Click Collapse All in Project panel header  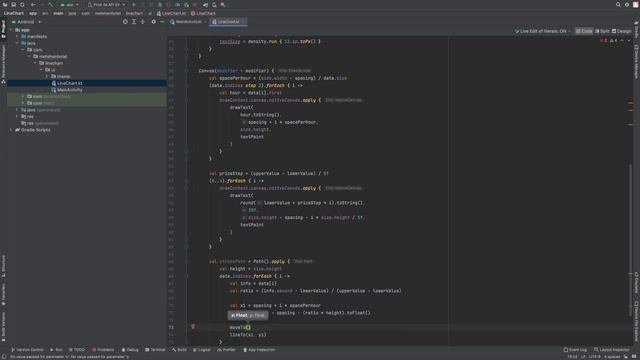(142, 22)
